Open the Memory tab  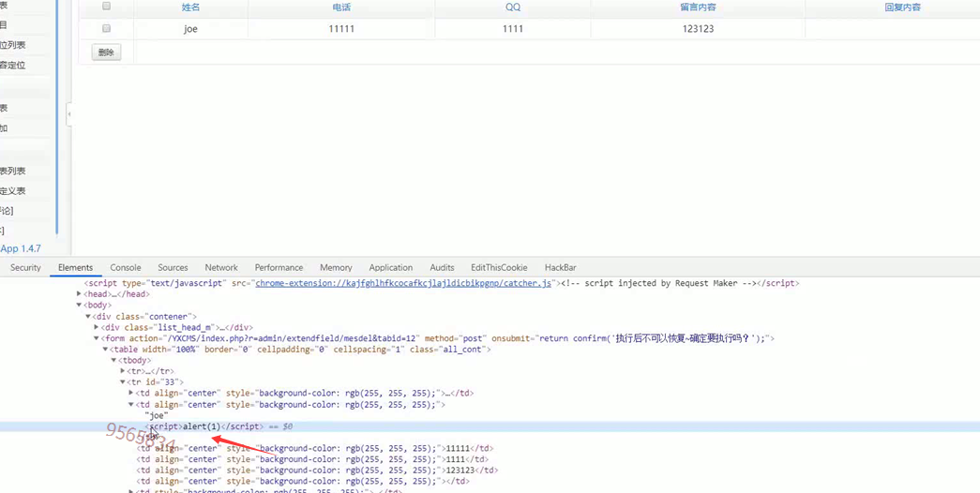(x=337, y=267)
